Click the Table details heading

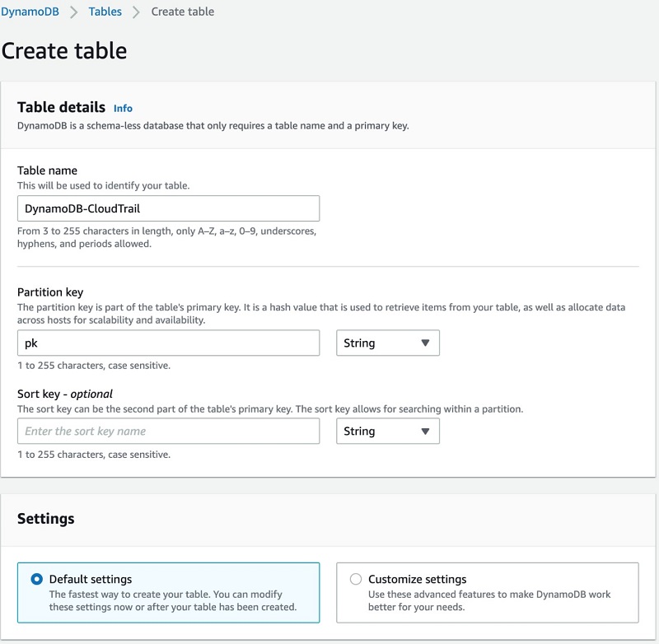(61, 107)
